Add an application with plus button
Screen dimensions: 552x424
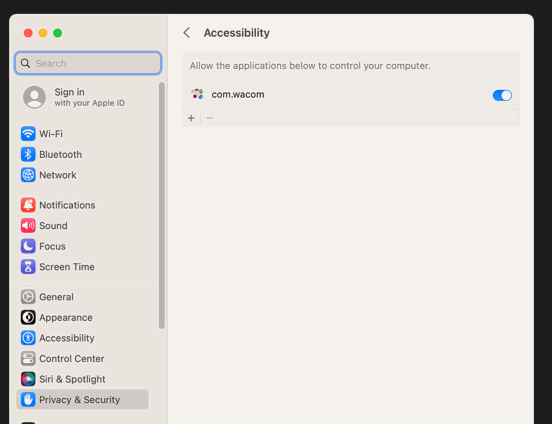coord(191,118)
